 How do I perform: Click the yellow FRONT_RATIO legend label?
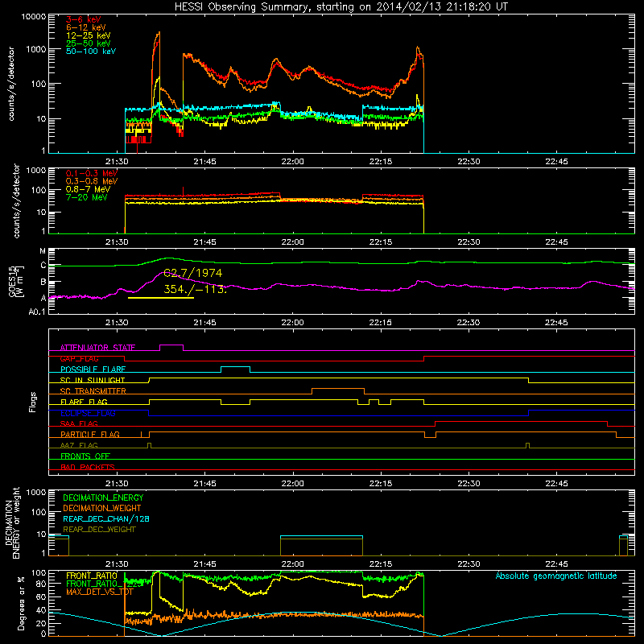coord(92,576)
